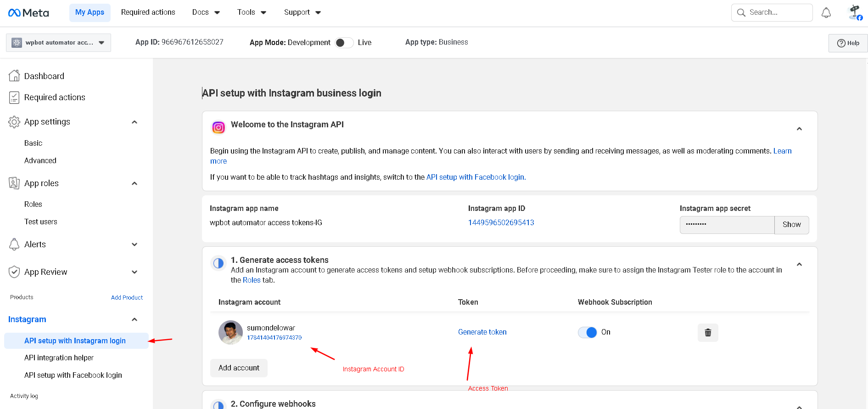Collapse the Generate access tokens panel
868x409 pixels.
799,264
